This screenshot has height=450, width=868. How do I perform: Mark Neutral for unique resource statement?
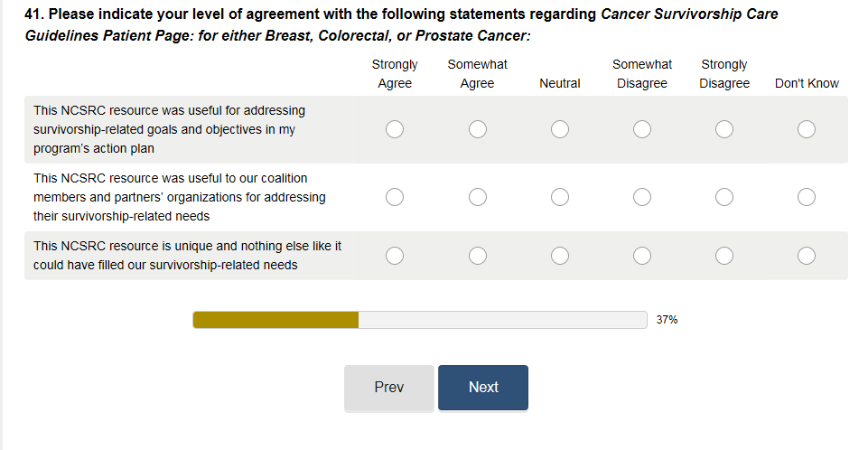pos(560,257)
